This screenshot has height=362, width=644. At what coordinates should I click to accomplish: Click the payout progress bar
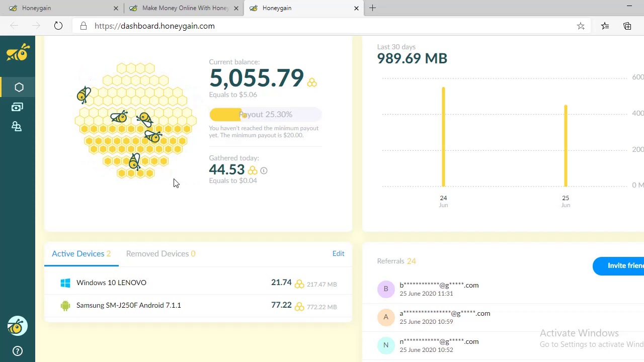[x=265, y=115]
